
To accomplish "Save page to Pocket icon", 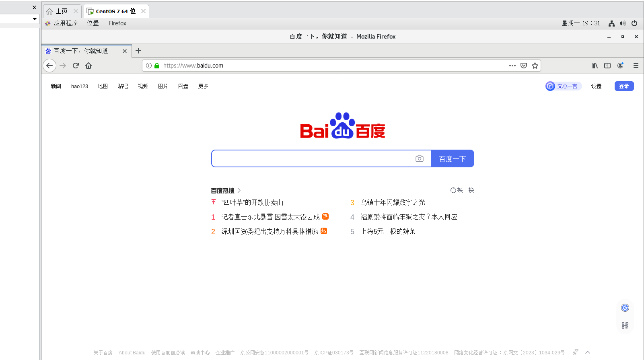I will 524,66.
